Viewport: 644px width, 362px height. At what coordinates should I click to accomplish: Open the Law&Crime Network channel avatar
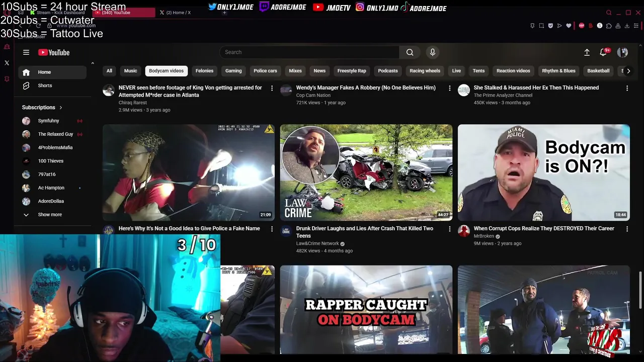pos(286,231)
